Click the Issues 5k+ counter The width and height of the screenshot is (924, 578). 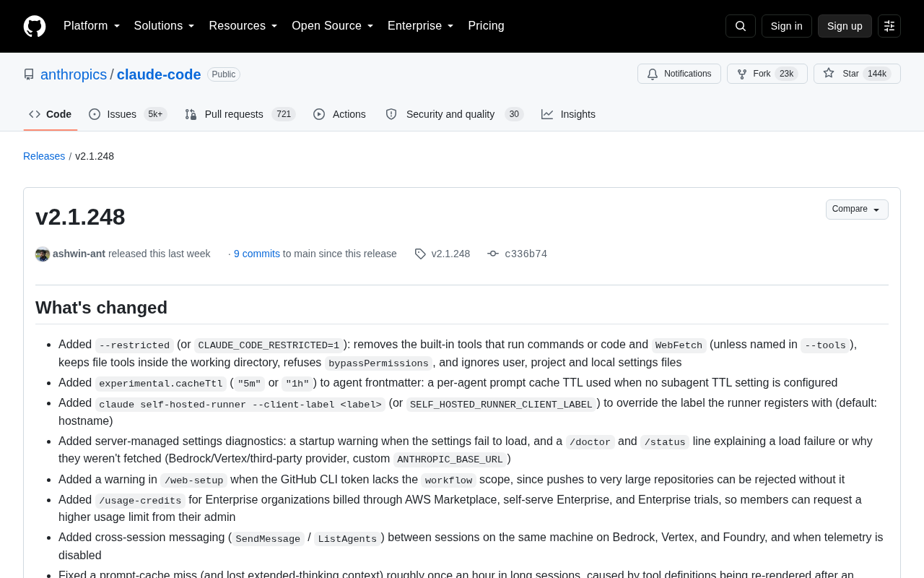click(x=155, y=114)
